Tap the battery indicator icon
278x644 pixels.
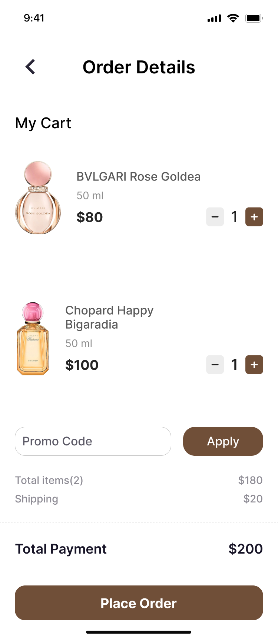point(254,18)
